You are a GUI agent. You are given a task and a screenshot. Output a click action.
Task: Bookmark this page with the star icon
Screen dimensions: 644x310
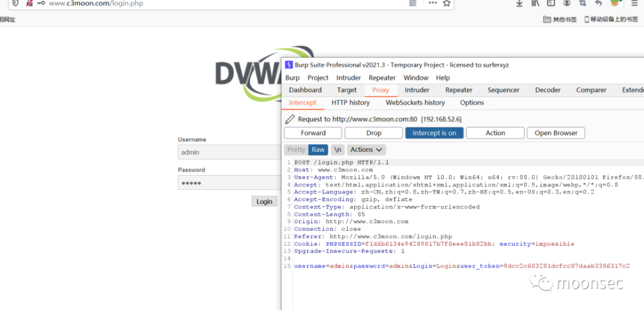446,3
